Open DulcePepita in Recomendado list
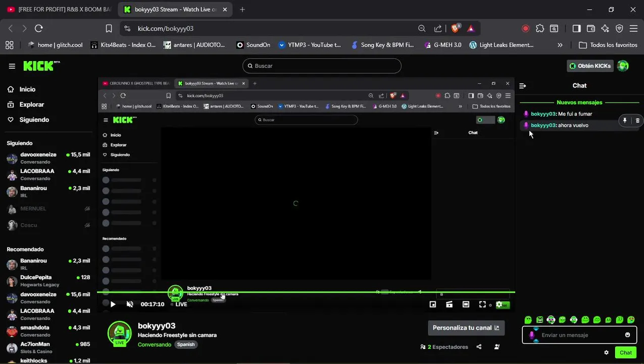Viewport: 644px width, 364px height. coord(48,281)
